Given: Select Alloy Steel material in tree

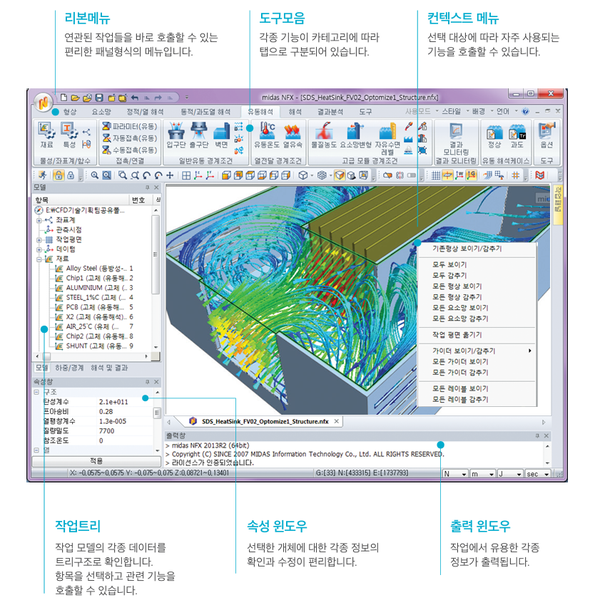Looking at the screenshot, I should tap(95, 269).
